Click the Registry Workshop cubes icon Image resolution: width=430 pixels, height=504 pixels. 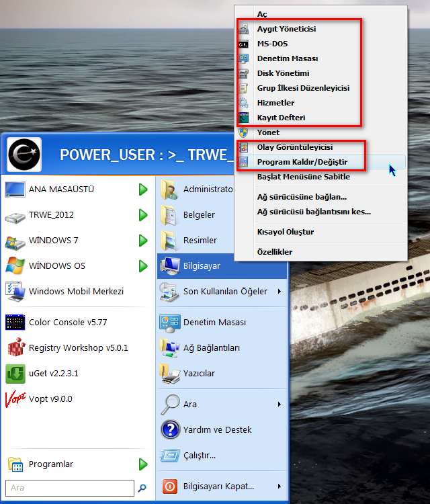[15, 347]
